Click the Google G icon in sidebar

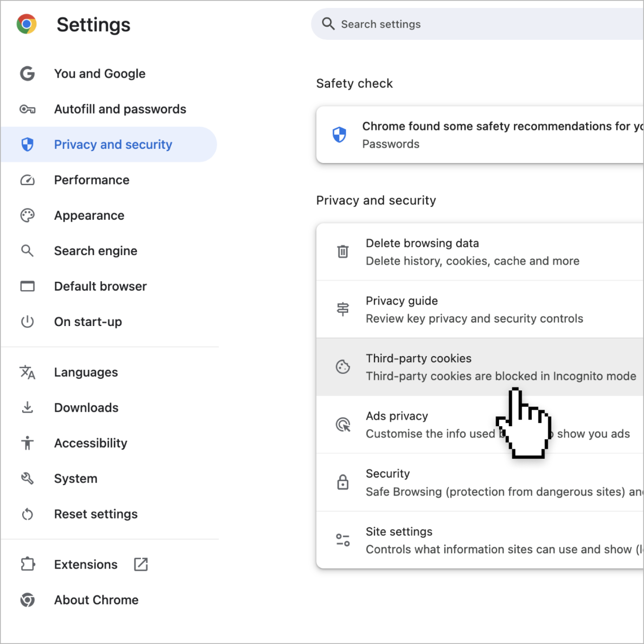[x=27, y=73]
